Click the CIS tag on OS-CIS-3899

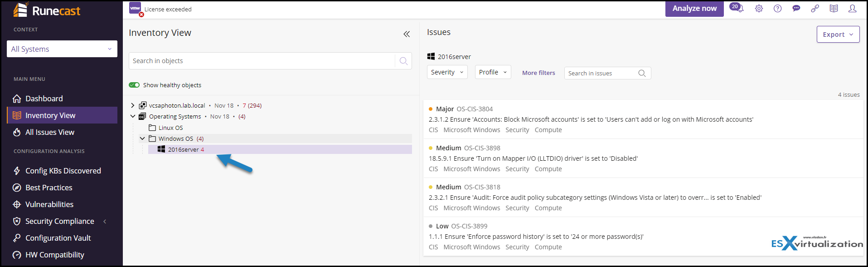pos(433,247)
